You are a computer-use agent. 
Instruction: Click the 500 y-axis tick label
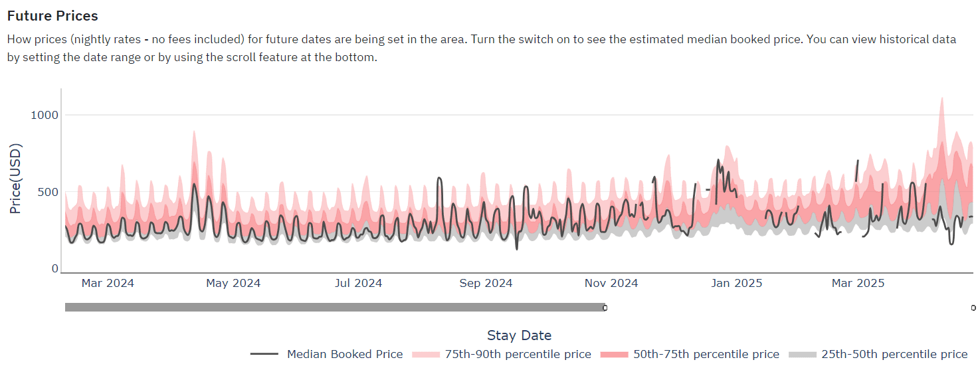coord(49,193)
